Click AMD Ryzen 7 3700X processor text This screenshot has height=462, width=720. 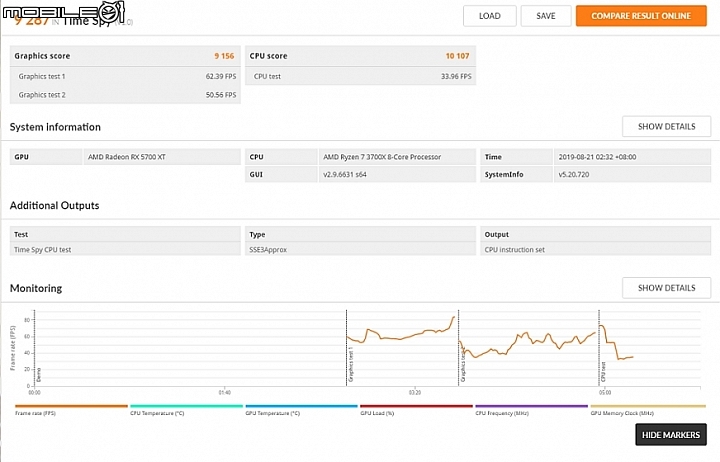tap(382, 157)
